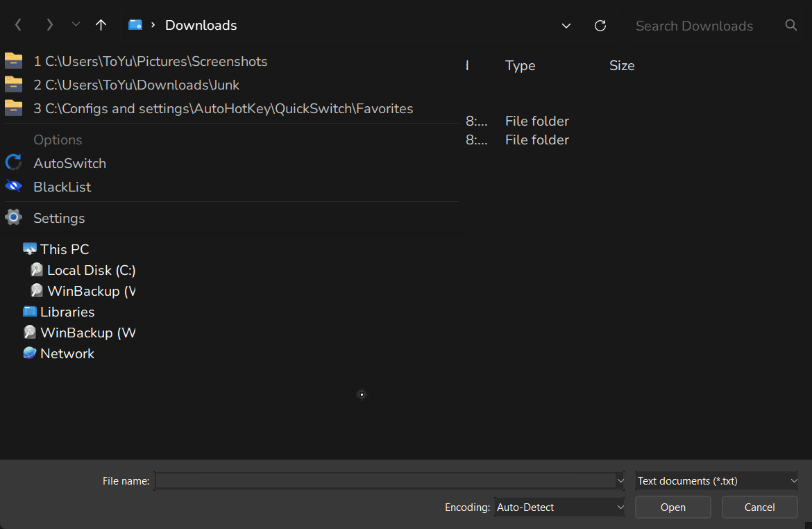Click folder icon beside Favorites path
The height and width of the screenshot is (529, 812).
pos(13,108)
